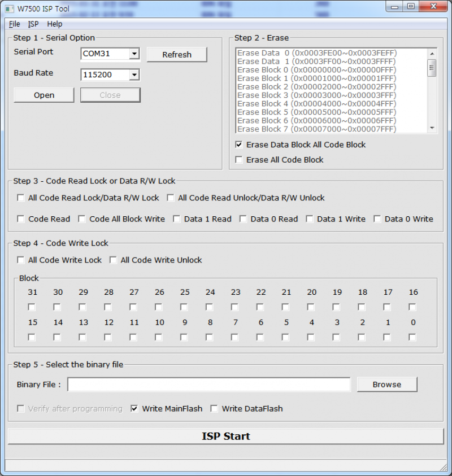Toggle Write DataFlash checkbox
452x476 pixels.
pos(215,409)
